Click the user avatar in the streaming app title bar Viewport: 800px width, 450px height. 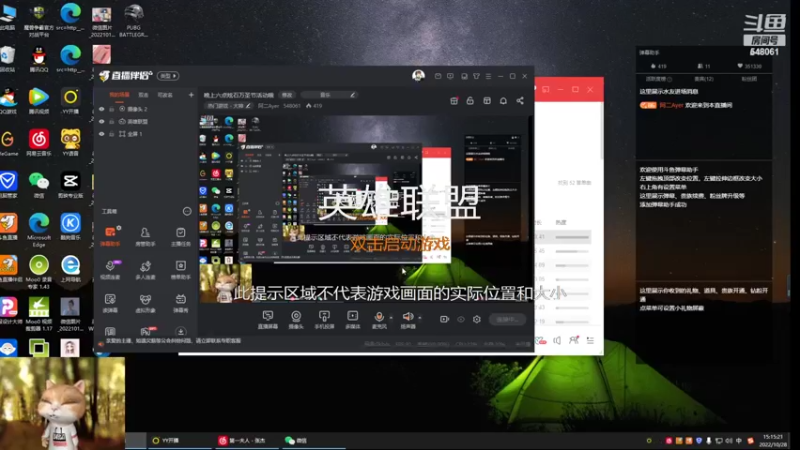[x=418, y=76]
